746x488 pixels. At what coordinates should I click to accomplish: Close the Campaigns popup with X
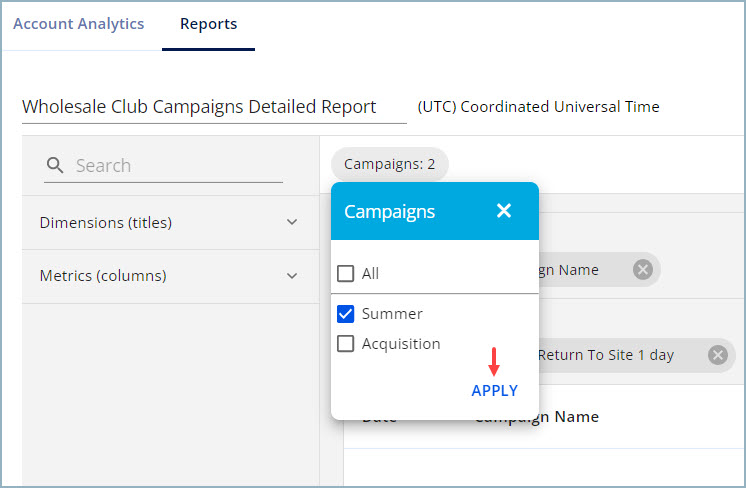point(503,210)
